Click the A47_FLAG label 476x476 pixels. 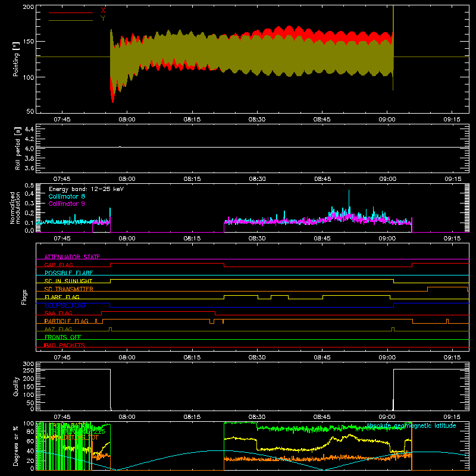tap(58, 329)
